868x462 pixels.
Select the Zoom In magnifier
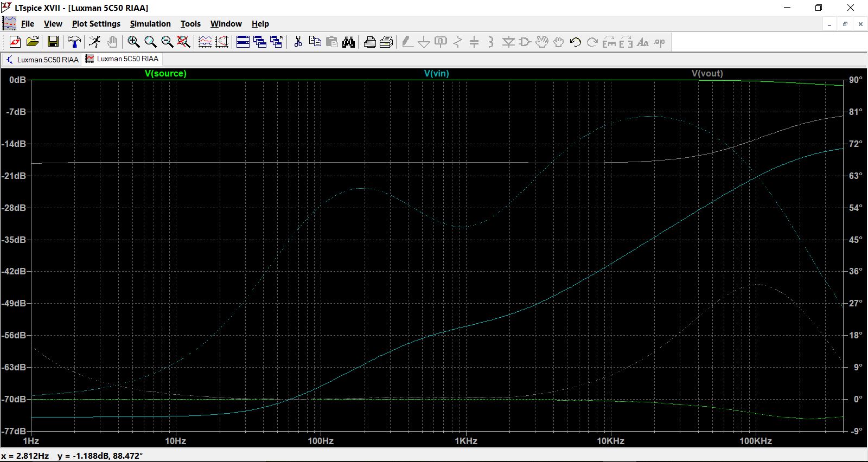pos(133,42)
